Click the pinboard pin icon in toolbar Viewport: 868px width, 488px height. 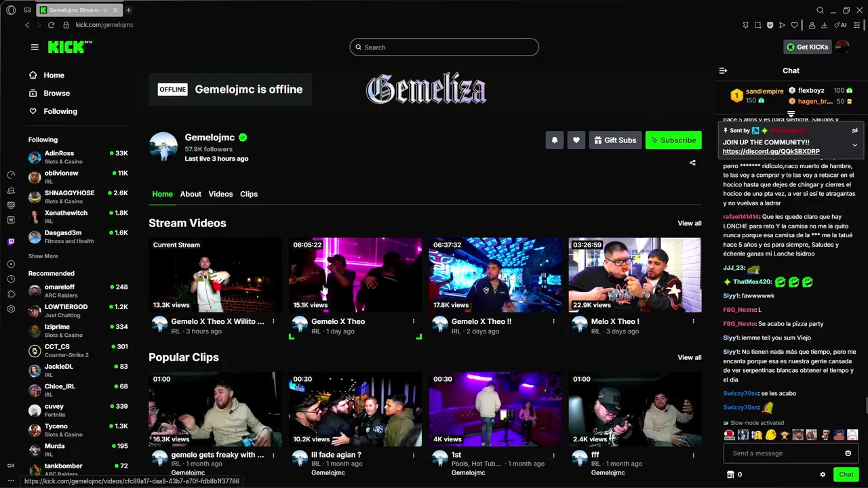pyautogui.click(x=745, y=25)
